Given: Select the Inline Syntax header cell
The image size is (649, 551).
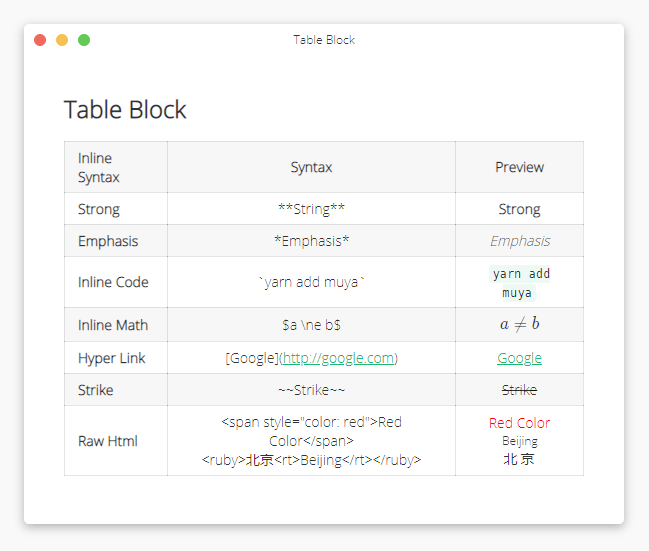Looking at the screenshot, I should coord(99,167).
